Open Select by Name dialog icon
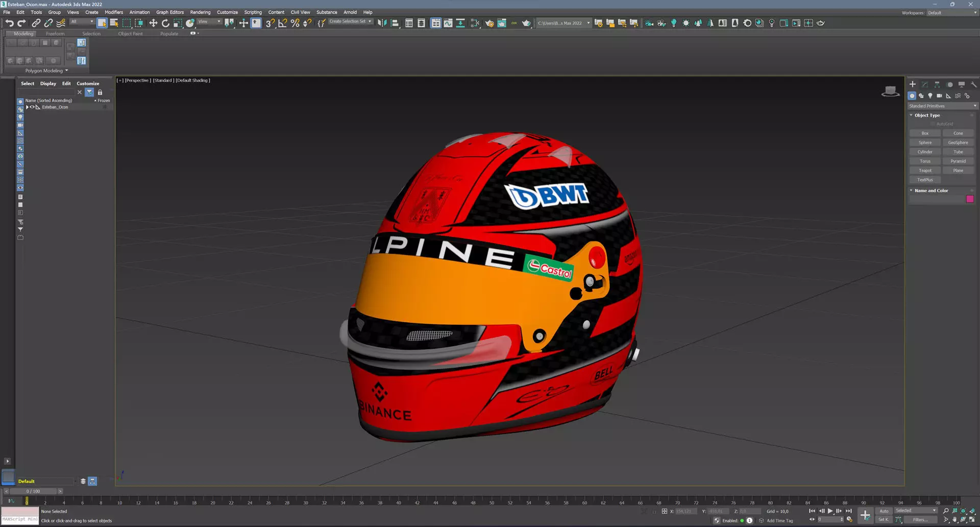 pos(114,23)
